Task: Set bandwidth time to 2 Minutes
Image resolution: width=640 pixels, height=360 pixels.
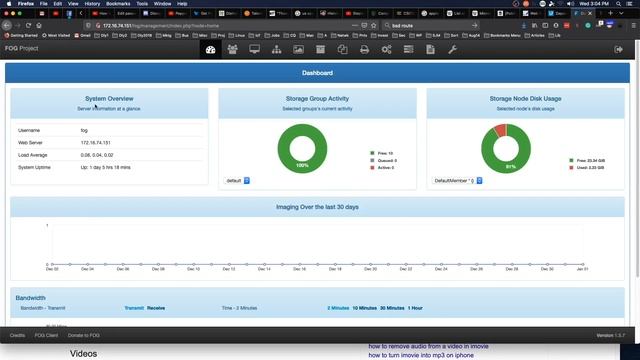Action: tap(338, 308)
